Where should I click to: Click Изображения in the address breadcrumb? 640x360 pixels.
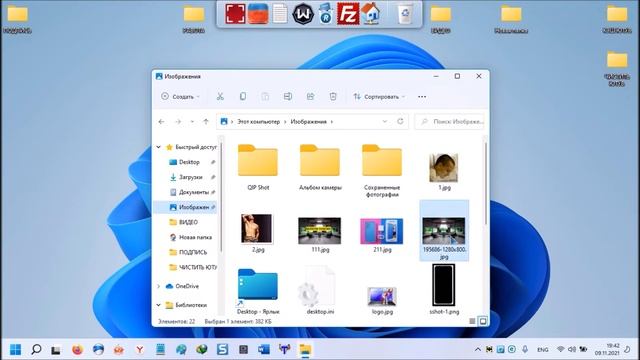pos(309,122)
